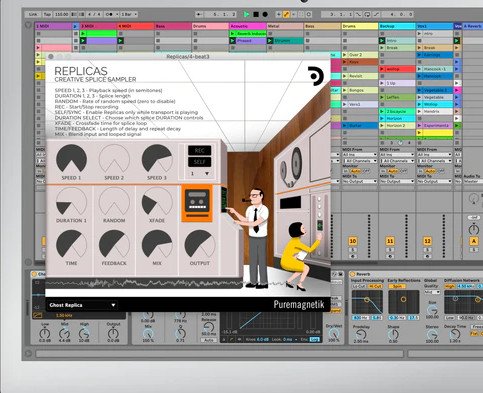The height and width of the screenshot is (393, 483).
Task: Toggle the Reverb device power button
Action: 352,274
